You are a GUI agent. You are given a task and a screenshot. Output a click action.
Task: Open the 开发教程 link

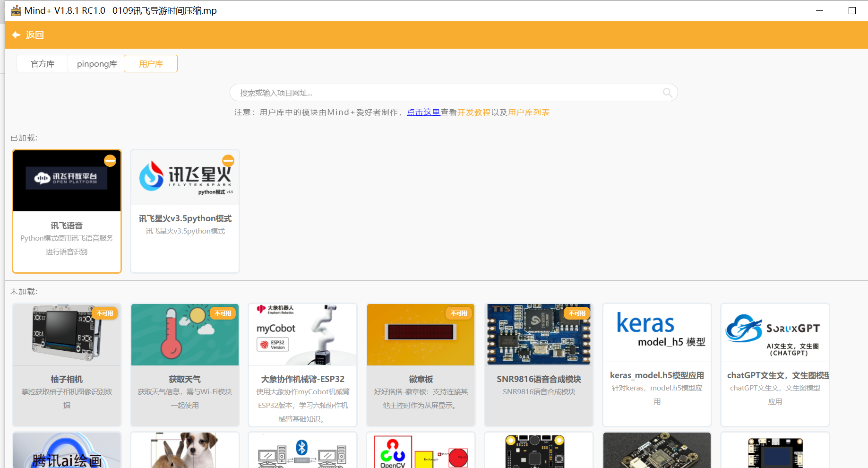click(x=474, y=113)
